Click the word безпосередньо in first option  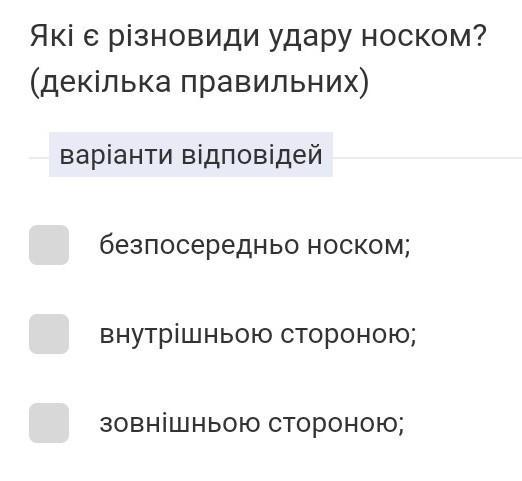click(199, 246)
